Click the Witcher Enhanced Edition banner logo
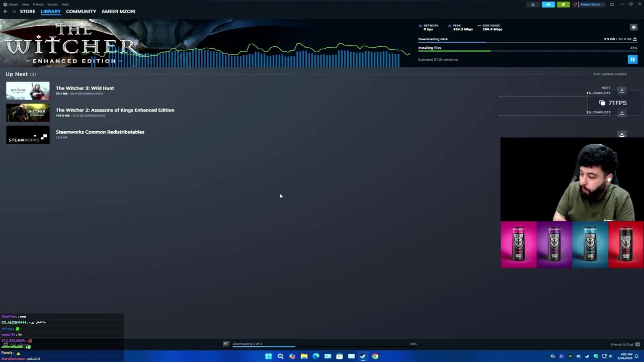The image size is (644, 362). [70, 44]
